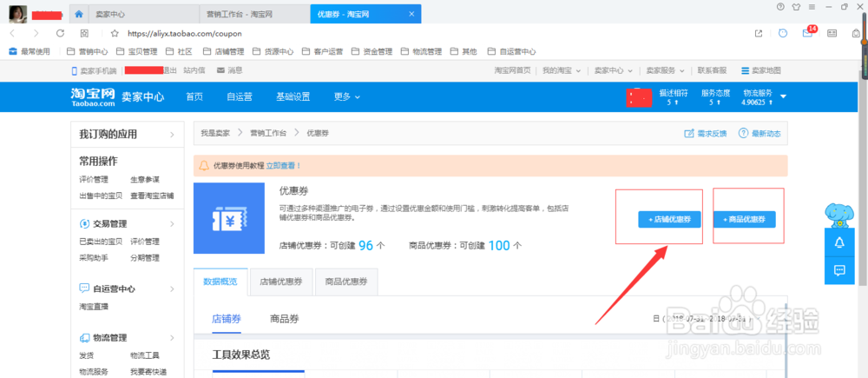This screenshot has width=868, height=378.
Task: Click the 物流管理 truck icon
Action: coord(84,337)
